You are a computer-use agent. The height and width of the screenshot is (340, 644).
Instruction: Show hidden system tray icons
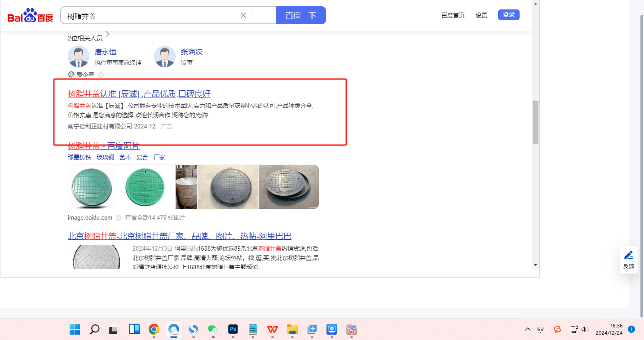coord(528,329)
